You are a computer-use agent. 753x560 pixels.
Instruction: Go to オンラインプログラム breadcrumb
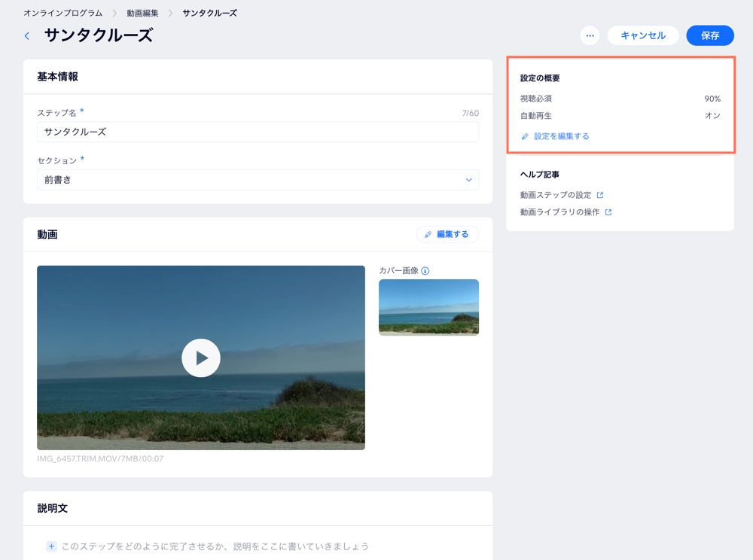coord(63,13)
